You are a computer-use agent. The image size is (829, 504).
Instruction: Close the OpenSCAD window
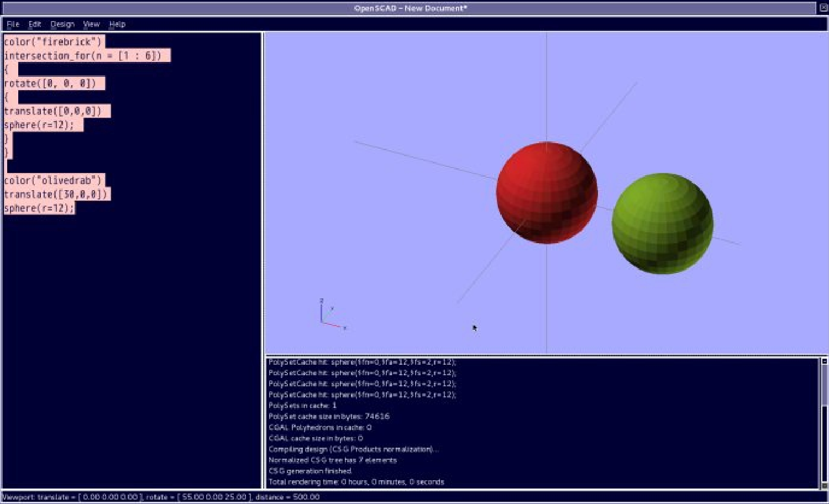click(x=823, y=8)
